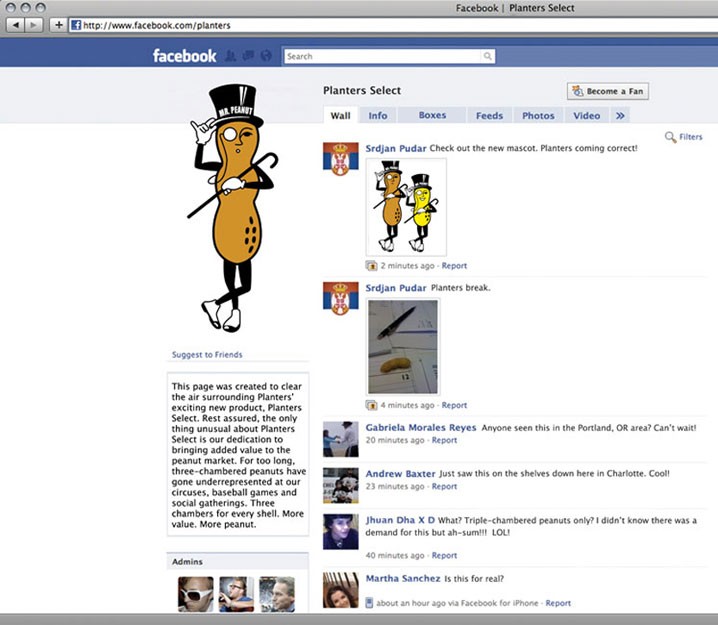Viewport: 718px width, 625px height.
Task: Click the Serbian flag avatar on mascot post
Action: tap(341, 159)
